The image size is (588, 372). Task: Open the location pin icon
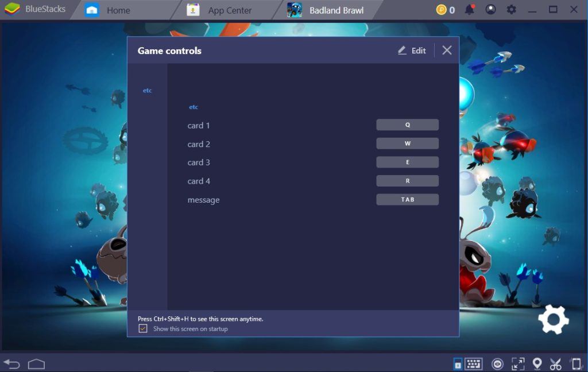[x=537, y=364]
